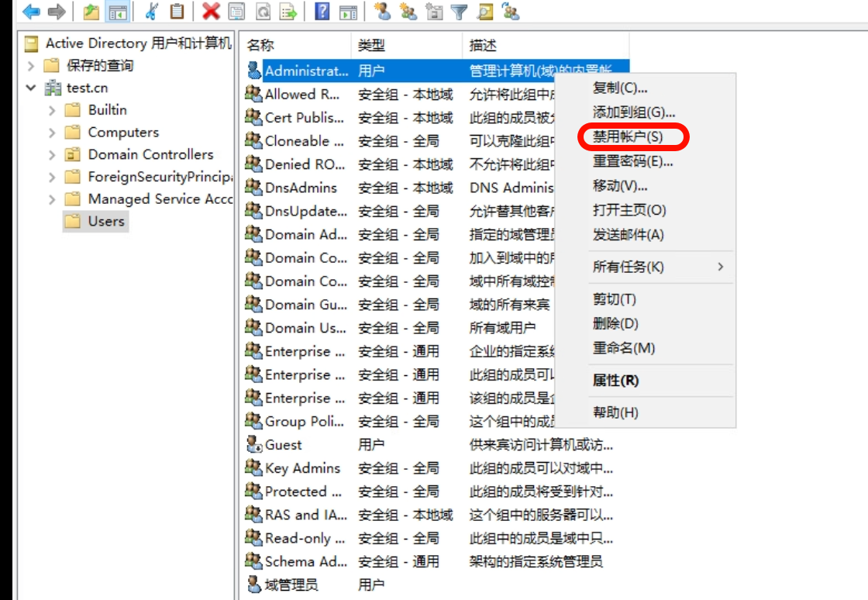Select the Builtin folder in tree
This screenshot has width=868, height=600.
(x=96, y=110)
